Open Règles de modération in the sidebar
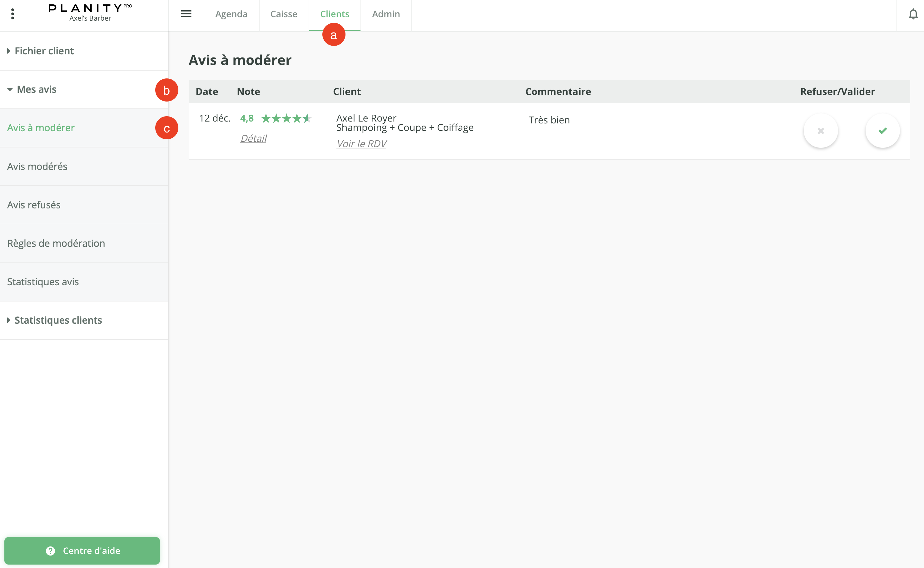 56,243
